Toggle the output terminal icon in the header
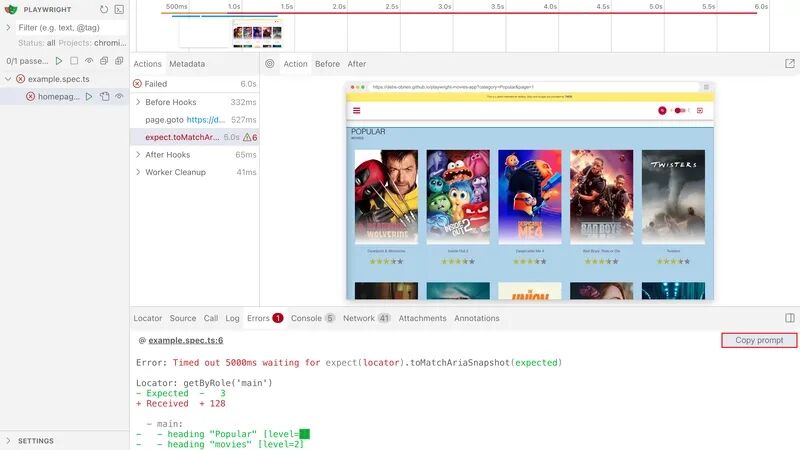Screen dimensions: 800x450 (119, 9)
